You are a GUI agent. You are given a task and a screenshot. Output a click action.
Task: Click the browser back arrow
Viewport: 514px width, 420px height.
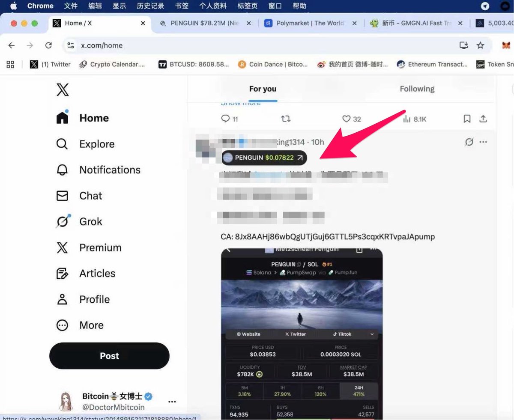(x=12, y=45)
